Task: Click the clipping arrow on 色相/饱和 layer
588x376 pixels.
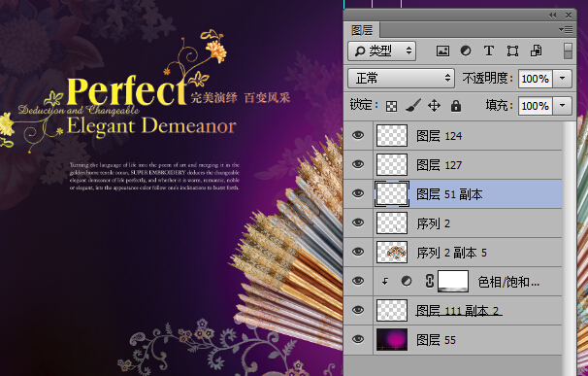Action: tap(385, 281)
